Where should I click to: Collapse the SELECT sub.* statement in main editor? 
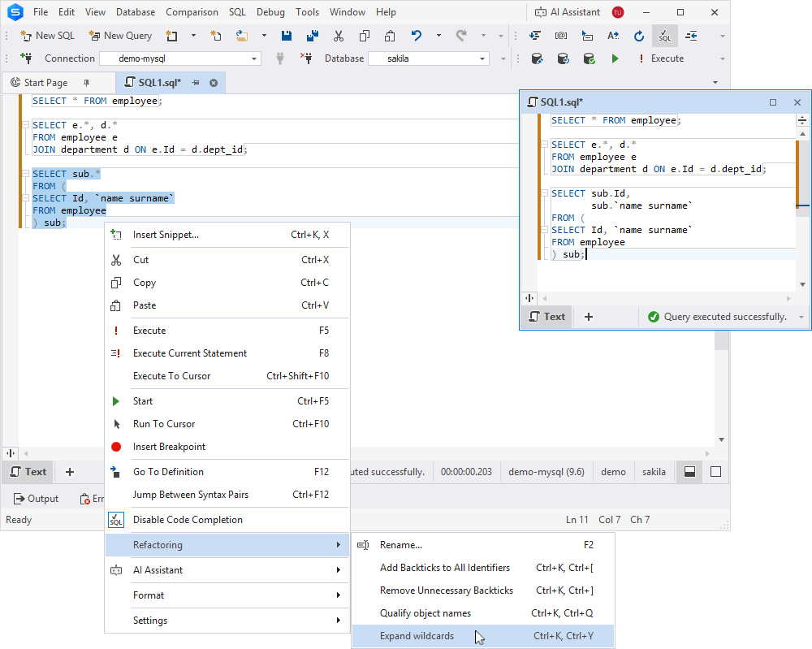point(25,174)
